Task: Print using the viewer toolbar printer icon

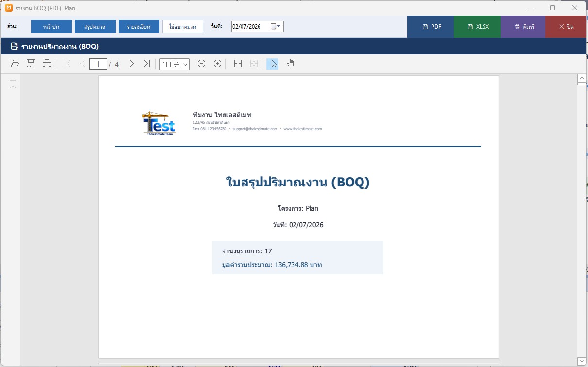Action: [x=47, y=64]
